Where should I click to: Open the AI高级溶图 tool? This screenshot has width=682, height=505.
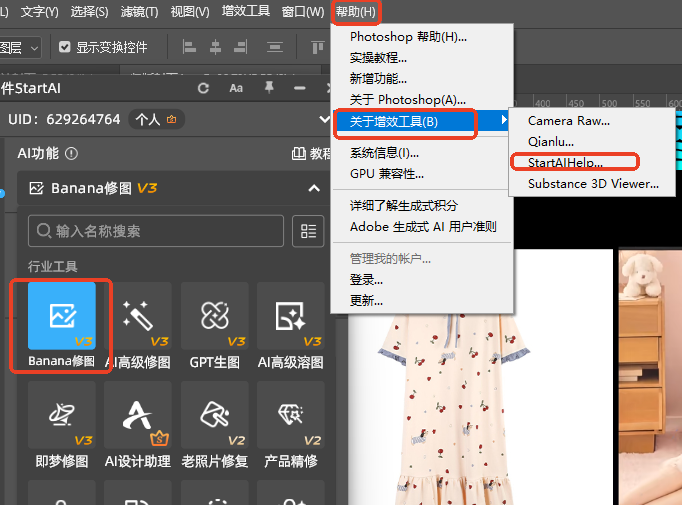291,316
